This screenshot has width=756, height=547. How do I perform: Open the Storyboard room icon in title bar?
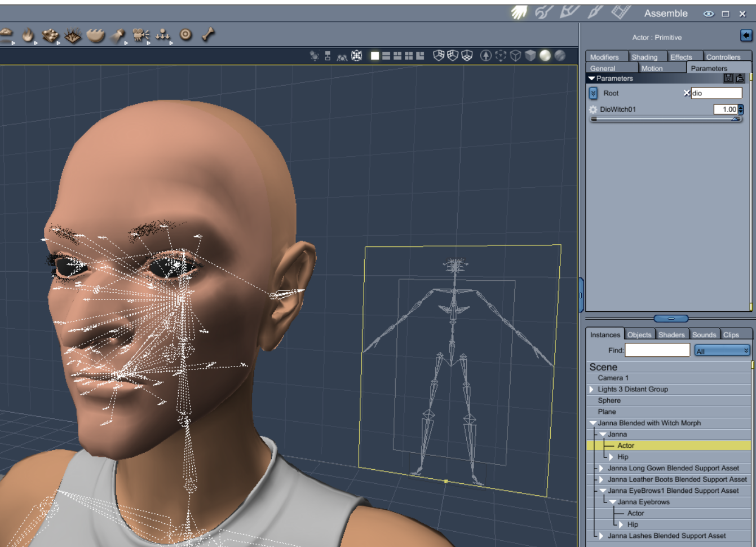(x=569, y=12)
